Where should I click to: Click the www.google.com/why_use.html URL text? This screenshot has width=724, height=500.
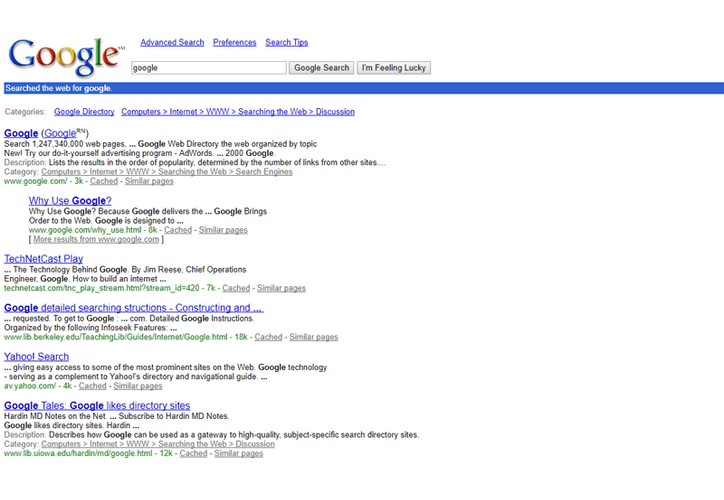click(85, 230)
